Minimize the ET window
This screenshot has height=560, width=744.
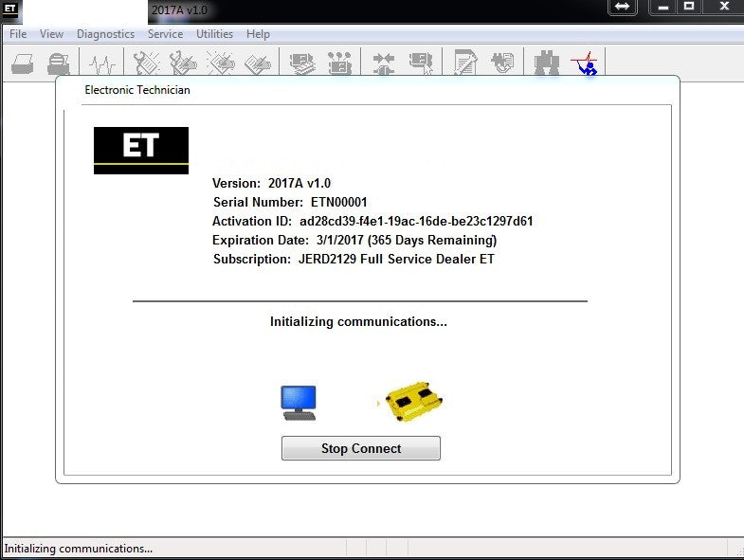[663, 7]
